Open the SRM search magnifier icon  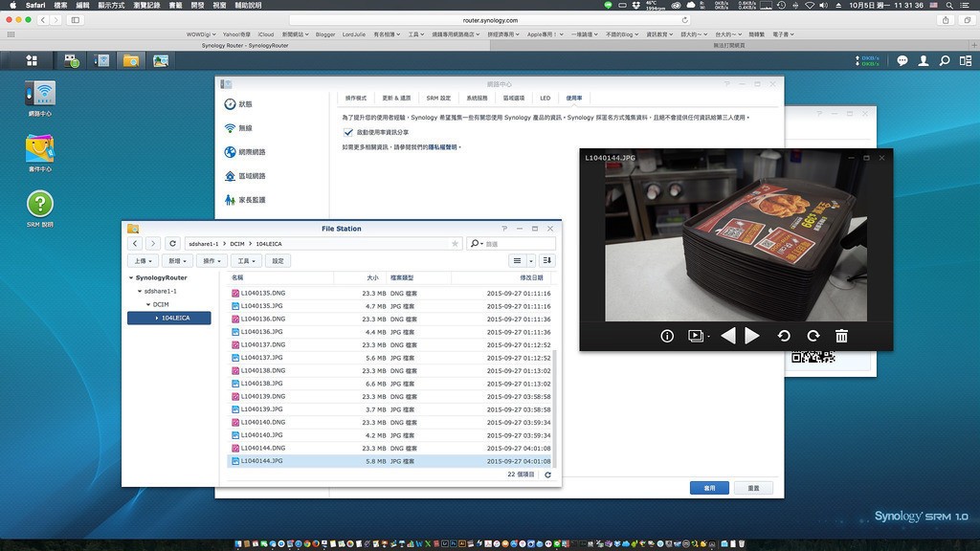pos(945,60)
